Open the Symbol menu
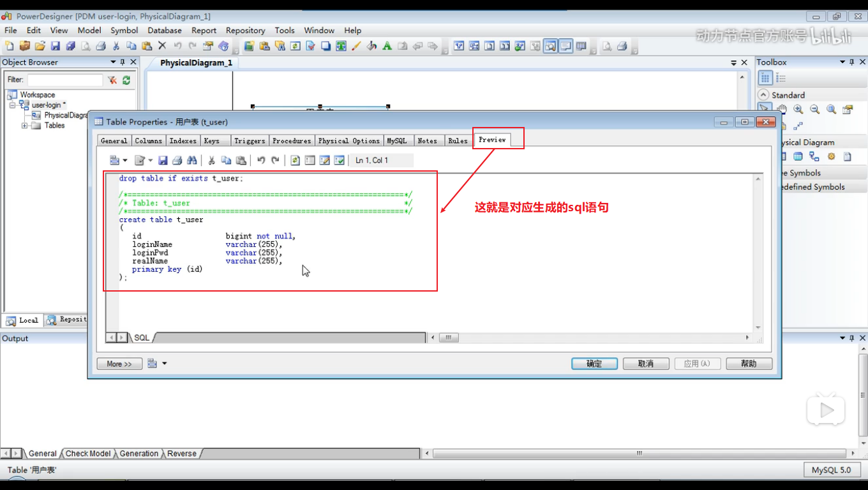This screenshot has width=868, height=490. (x=124, y=30)
